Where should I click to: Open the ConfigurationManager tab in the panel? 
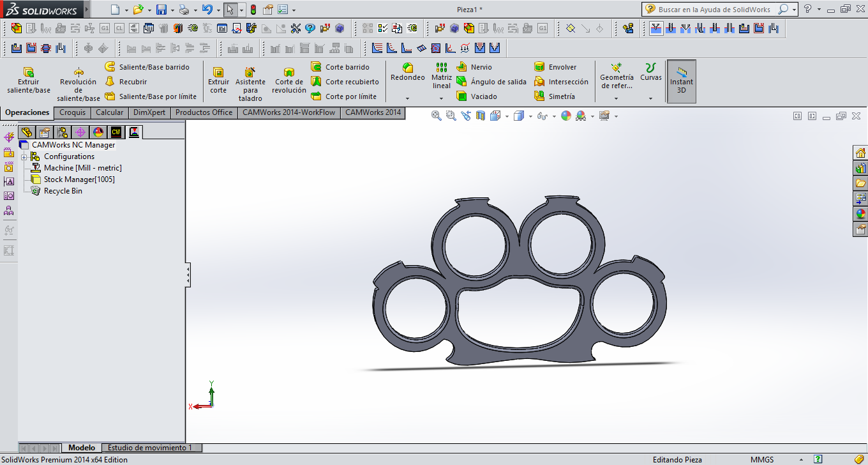61,131
